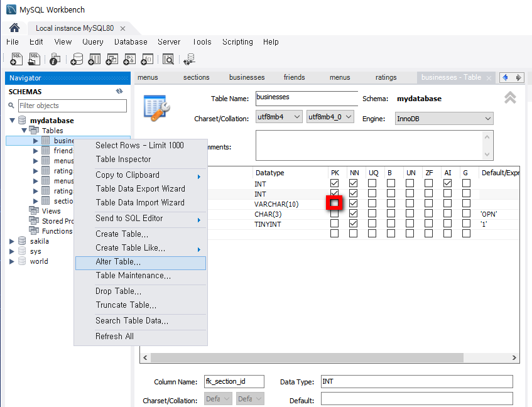Image resolution: width=532 pixels, height=407 pixels.
Task: Click the table editor wrench icon
Action: (156, 108)
